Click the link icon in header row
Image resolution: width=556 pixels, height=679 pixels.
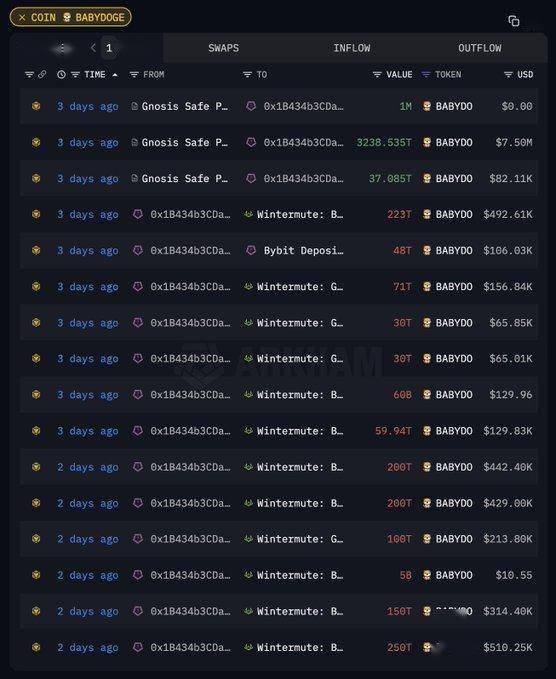(x=42, y=74)
